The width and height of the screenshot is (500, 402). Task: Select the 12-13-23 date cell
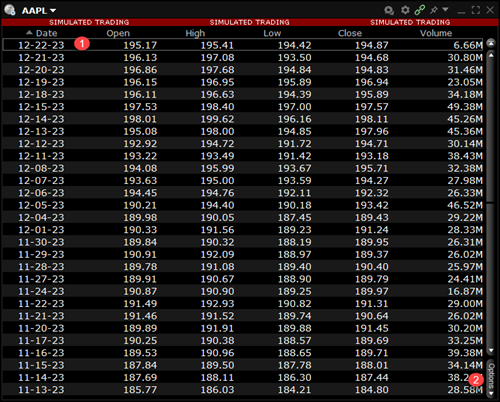(41, 132)
